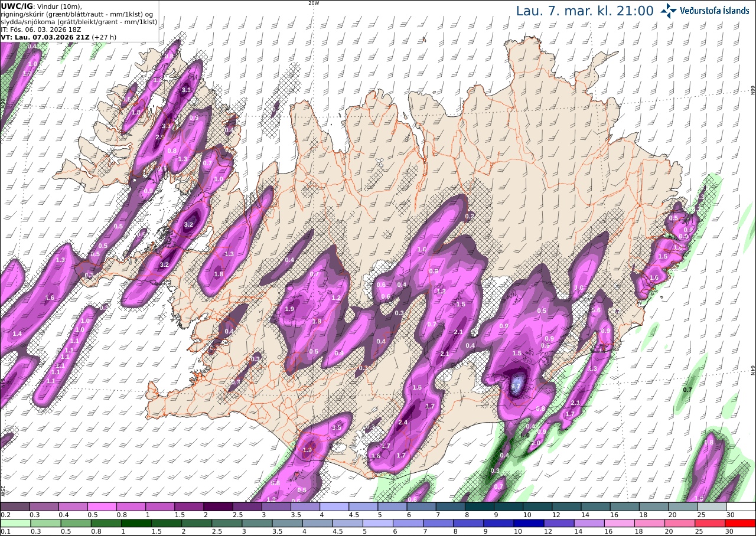Click the '25W' longitude label
The height and width of the screenshot is (536, 756).
[2, 490]
